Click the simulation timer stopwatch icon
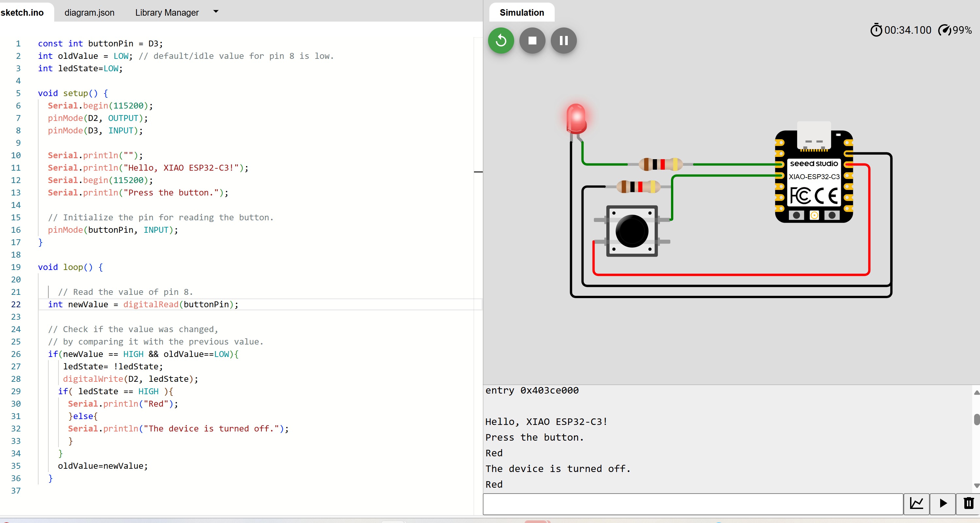Viewport: 980px width, 523px height. 876,30
